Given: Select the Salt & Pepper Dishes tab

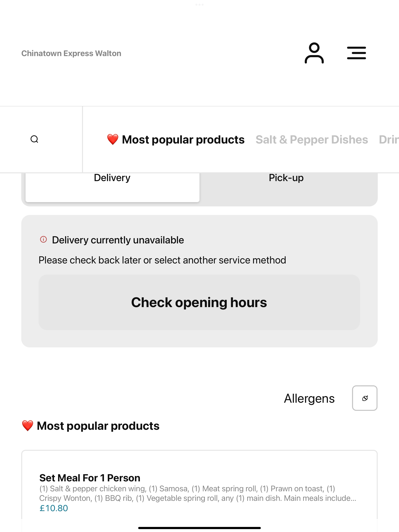Looking at the screenshot, I should 312,139.
